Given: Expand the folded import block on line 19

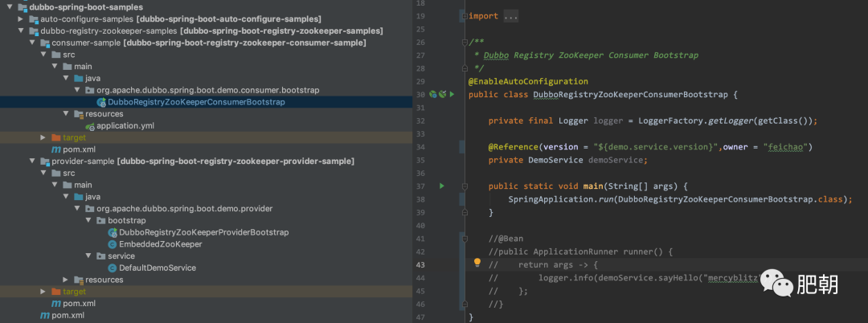Looking at the screenshot, I should [x=464, y=16].
